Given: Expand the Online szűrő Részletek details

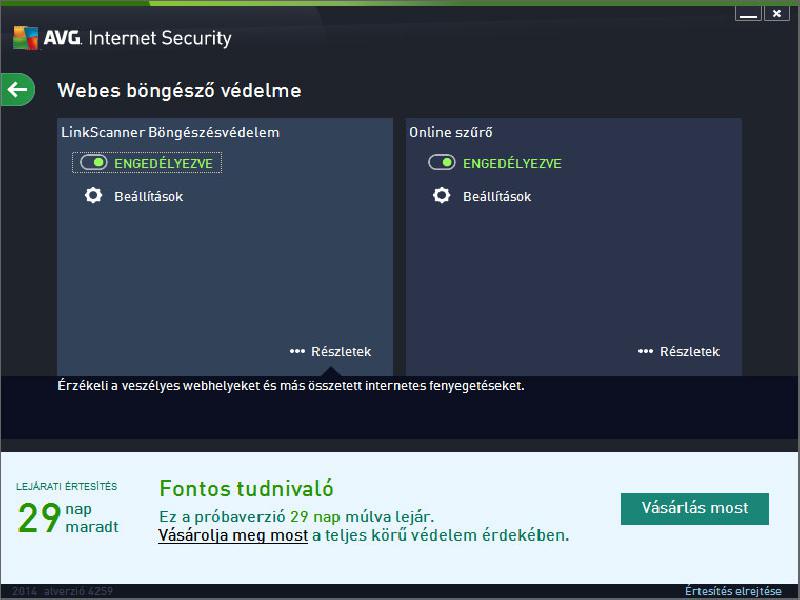Looking at the screenshot, I should [690, 352].
